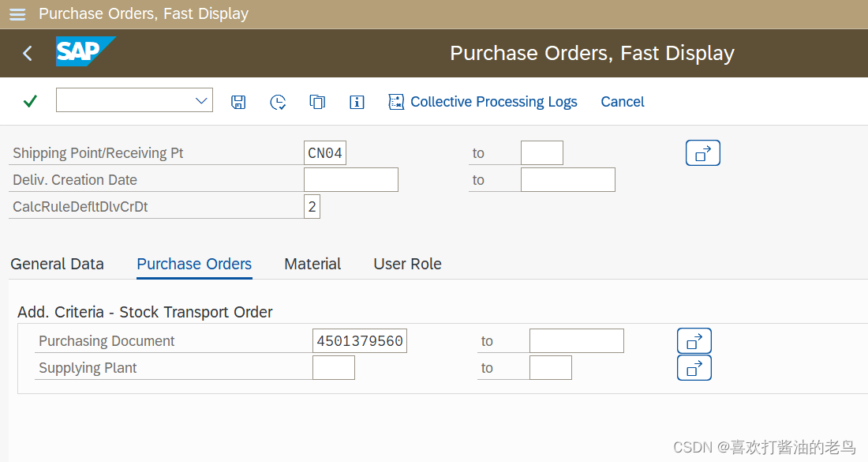Click the Save as variant icon
This screenshot has height=462, width=868.
click(238, 101)
